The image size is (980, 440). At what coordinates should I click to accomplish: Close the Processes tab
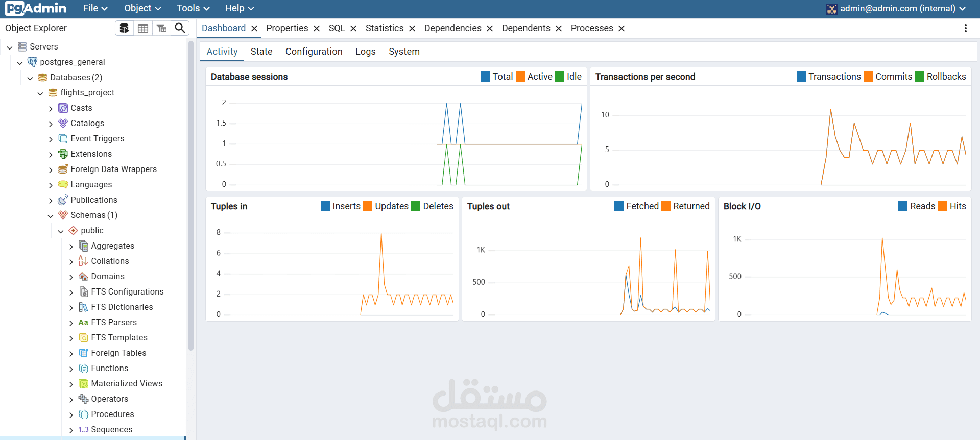(622, 29)
